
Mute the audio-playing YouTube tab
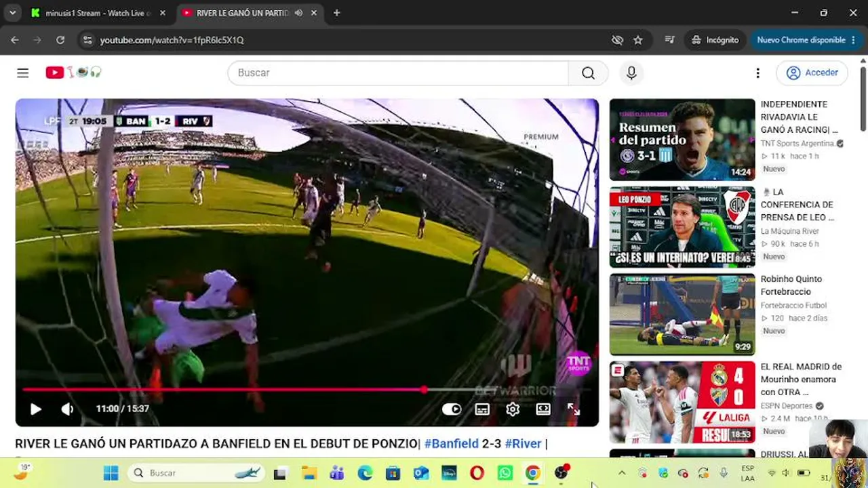click(299, 13)
